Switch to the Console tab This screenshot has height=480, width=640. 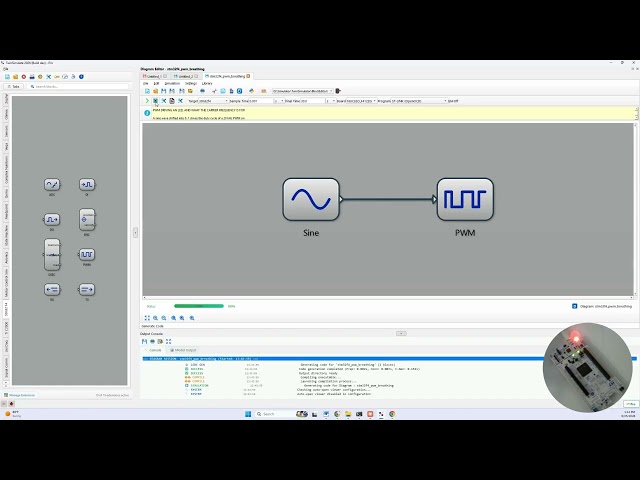click(x=154, y=350)
